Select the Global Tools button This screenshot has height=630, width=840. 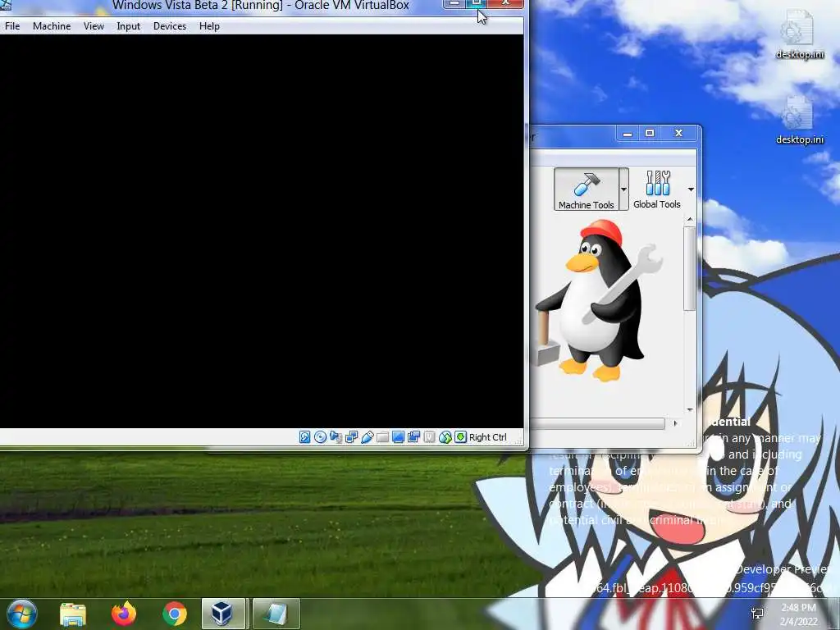tap(657, 189)
